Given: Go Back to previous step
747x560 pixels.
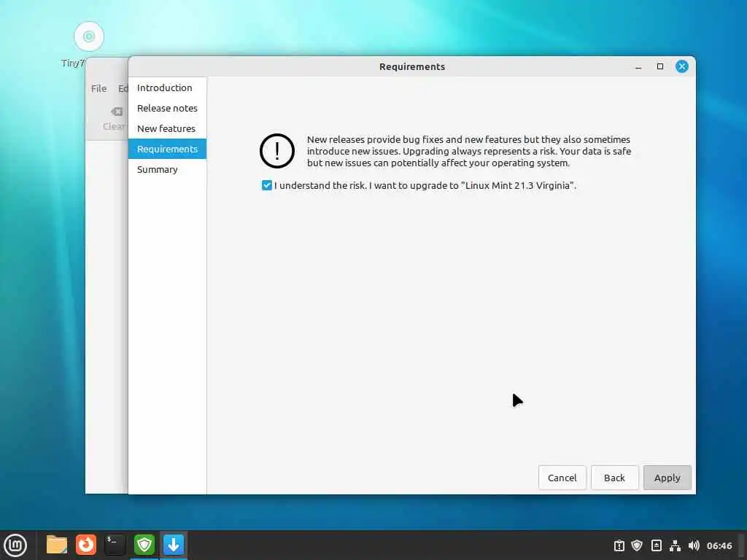Looking at the screenshot, I should click(x=614, y=478).
